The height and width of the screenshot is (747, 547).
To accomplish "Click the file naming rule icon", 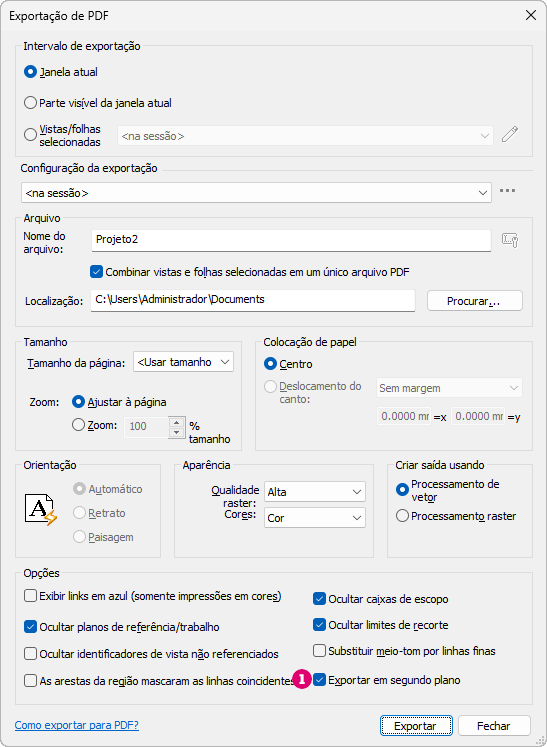I will click(x=510, y=240).
